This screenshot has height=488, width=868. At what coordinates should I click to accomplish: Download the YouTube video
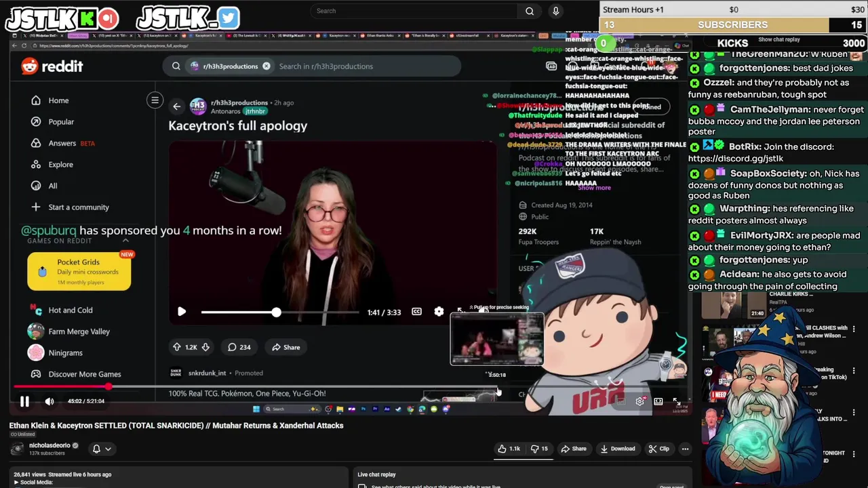tap(618, 449)
